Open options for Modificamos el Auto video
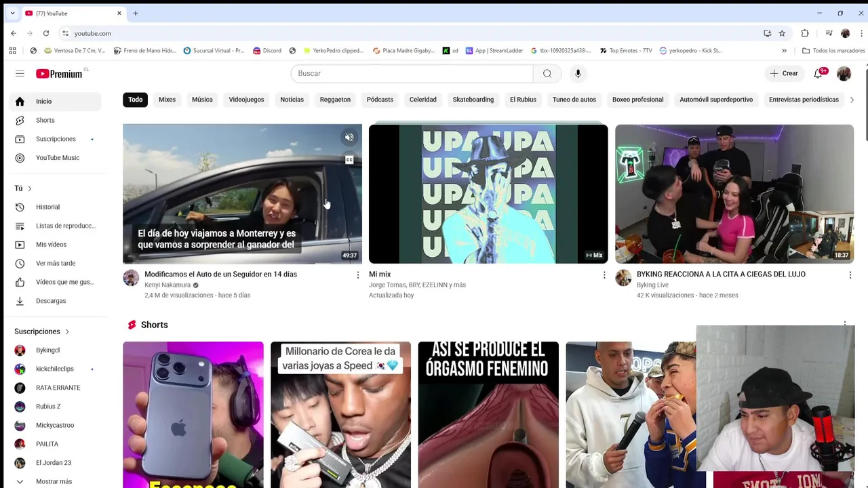 (x=358, y=274)
